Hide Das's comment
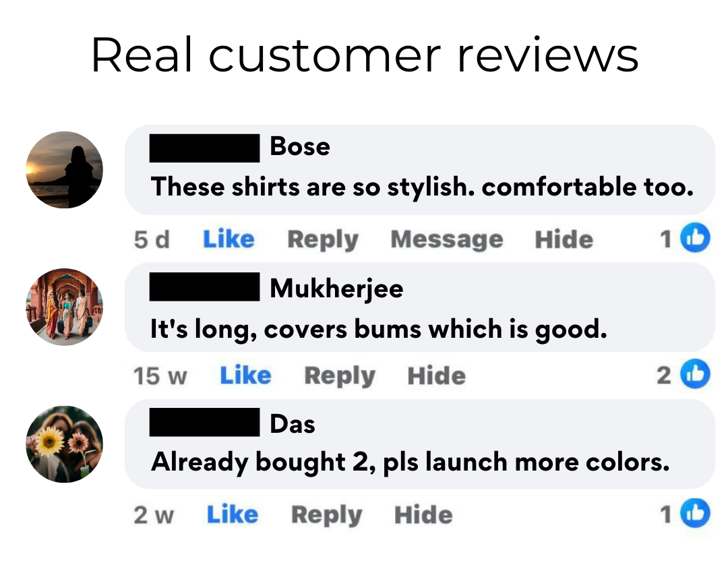 click(x=423, y=514)
